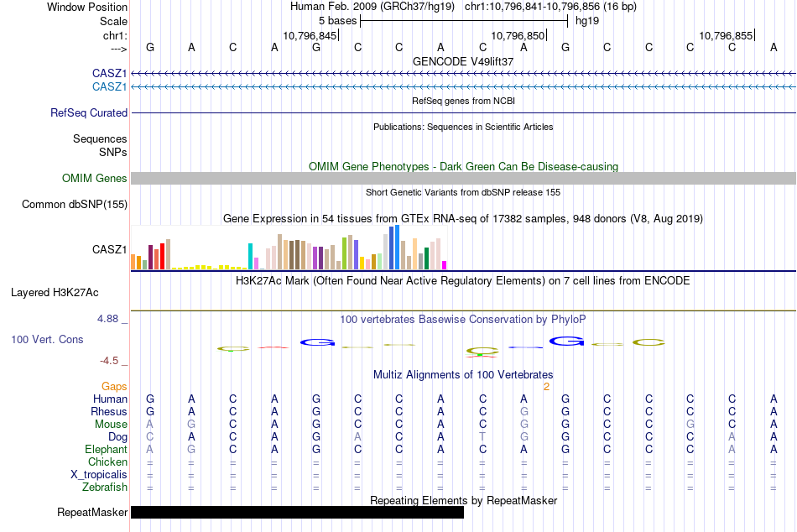Screen dimensions: 797x532
Task: Click the -4.5 PhyloP lower scale value
Action: [109, 361]
